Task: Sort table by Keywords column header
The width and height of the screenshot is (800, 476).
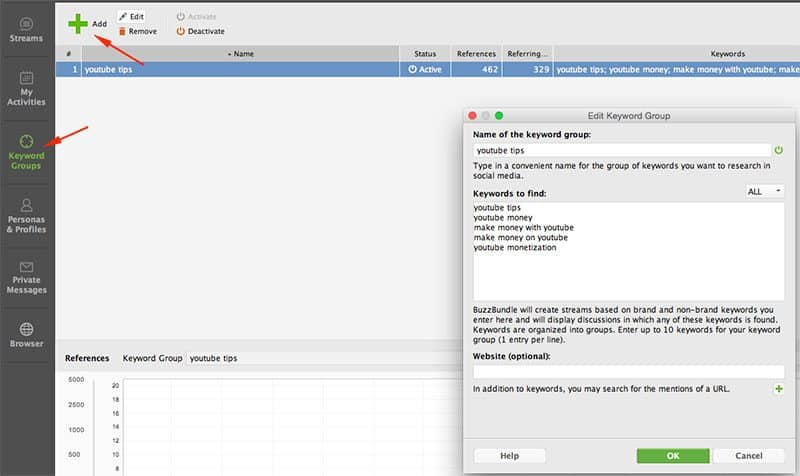Action: point(677,54)
